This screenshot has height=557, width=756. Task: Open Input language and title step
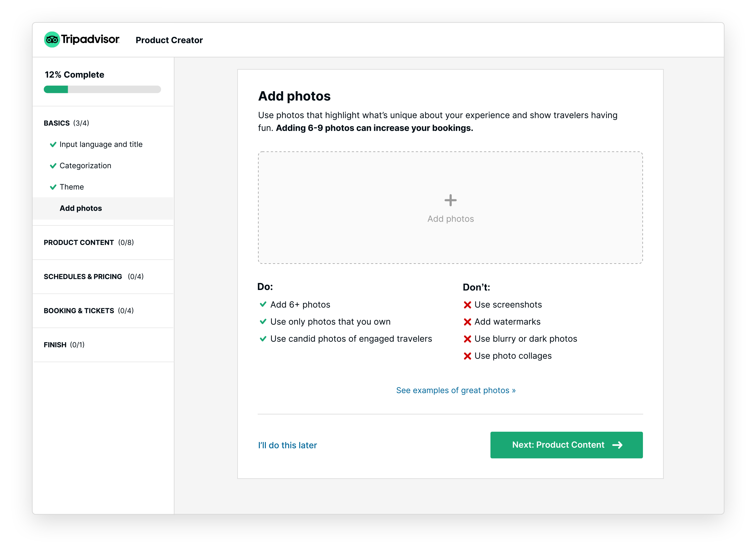coord(101,144)
